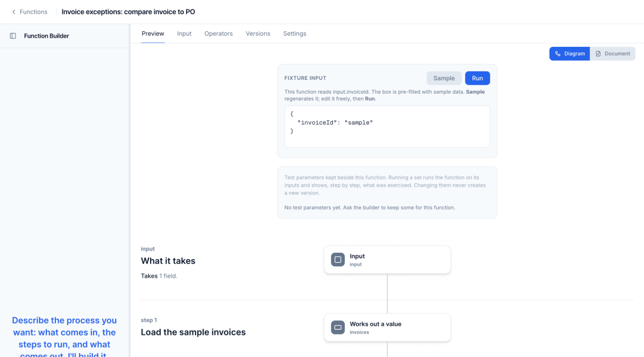The height and width of the screenshot is (357, 644).
Task: Go to the Versions tab
Action: point(258,33)
